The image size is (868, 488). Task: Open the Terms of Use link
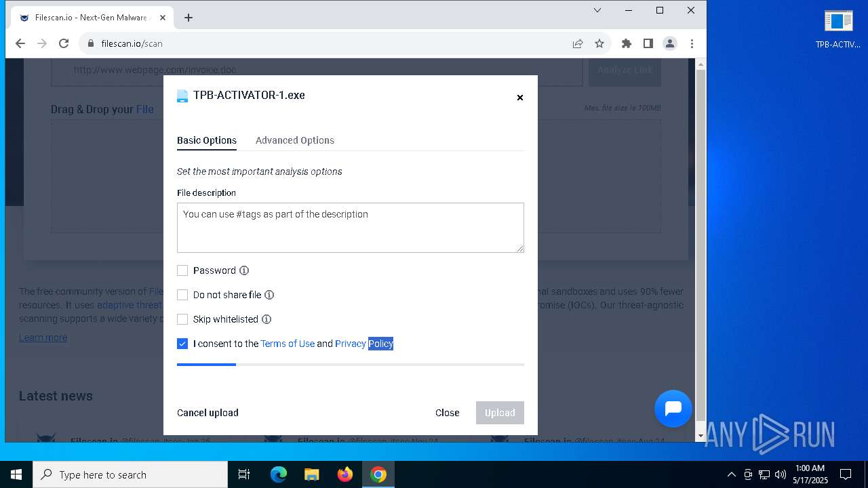tap(288, 344)
